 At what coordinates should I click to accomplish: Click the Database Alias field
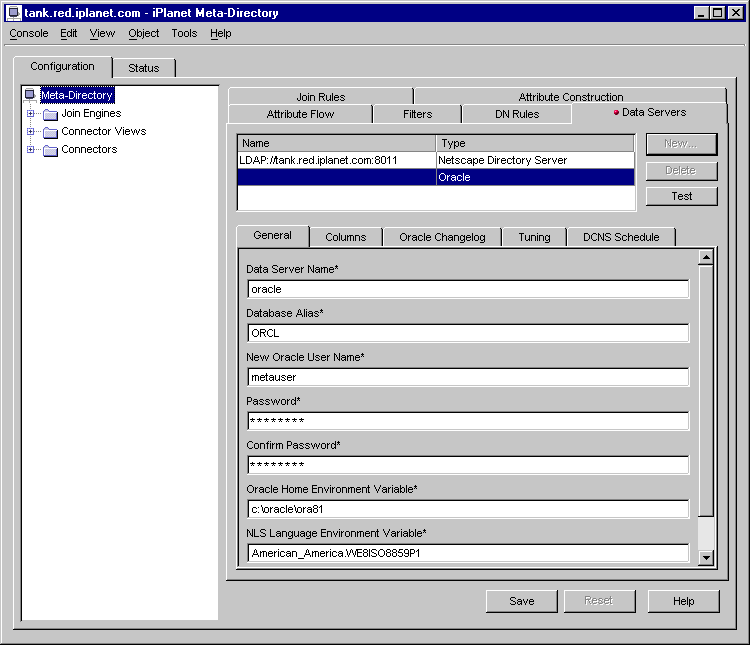point(468,333)
